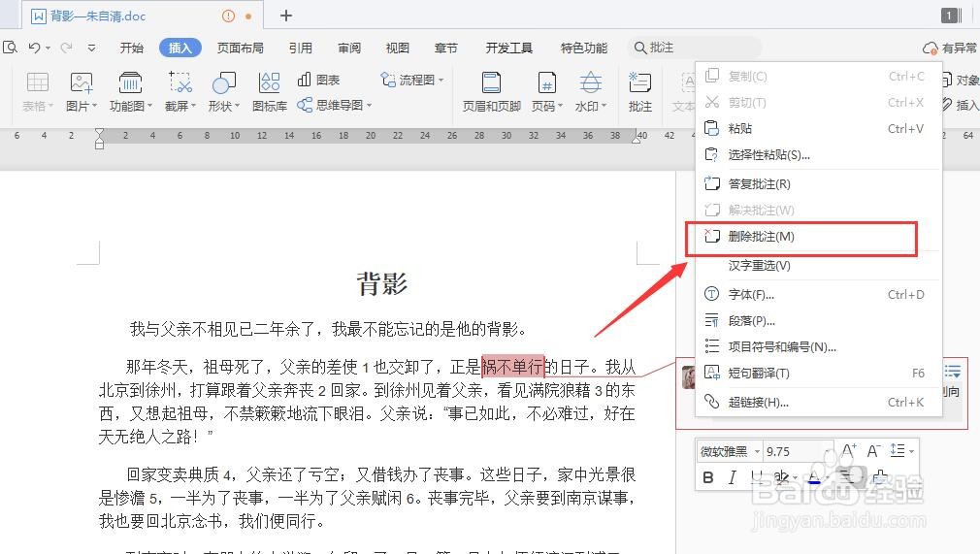Expand the 水印 dropdown arrow

point(604,106)
